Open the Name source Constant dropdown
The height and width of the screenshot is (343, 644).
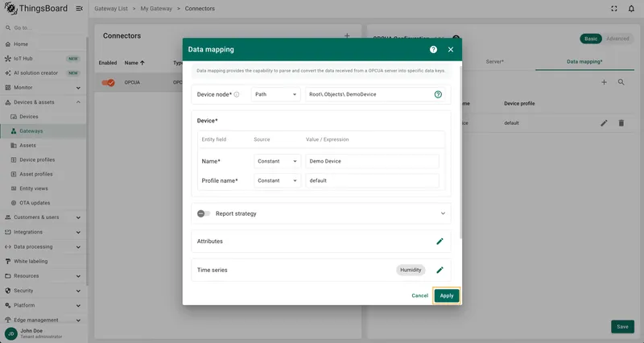pyautogui.click(x=277, y=162)
